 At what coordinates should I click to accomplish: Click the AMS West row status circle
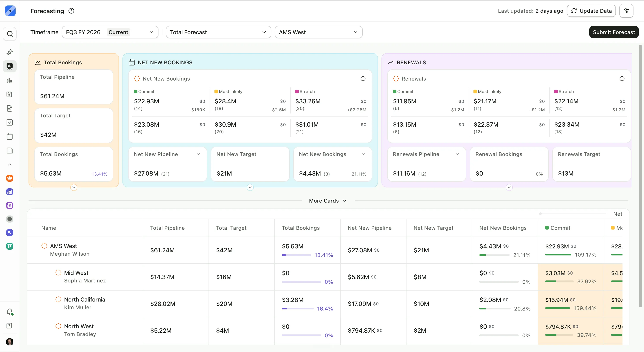(44, 246)
